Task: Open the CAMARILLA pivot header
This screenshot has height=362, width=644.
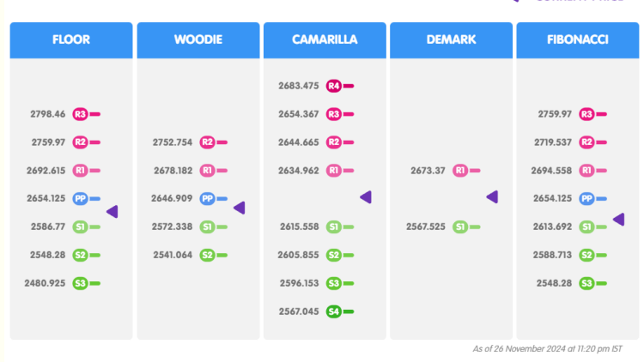Action: [x=325, y=40]
